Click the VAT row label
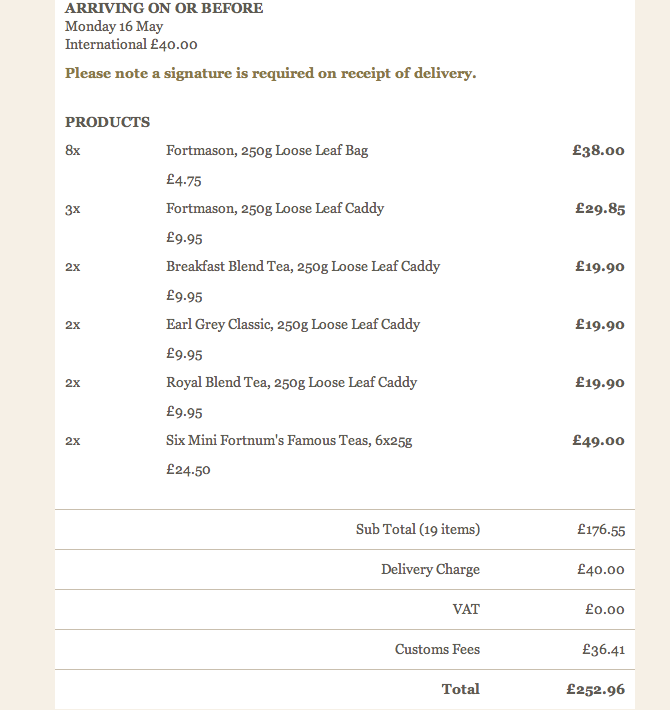The width and height of the screenshot is (670, 710). pyautogui.click(x=466, y=609)
